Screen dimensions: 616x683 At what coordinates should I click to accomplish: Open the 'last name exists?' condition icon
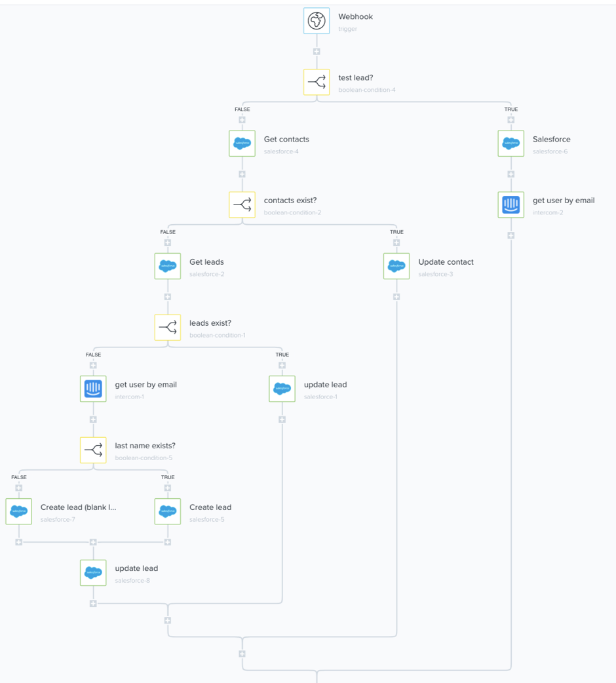(93, 450)
